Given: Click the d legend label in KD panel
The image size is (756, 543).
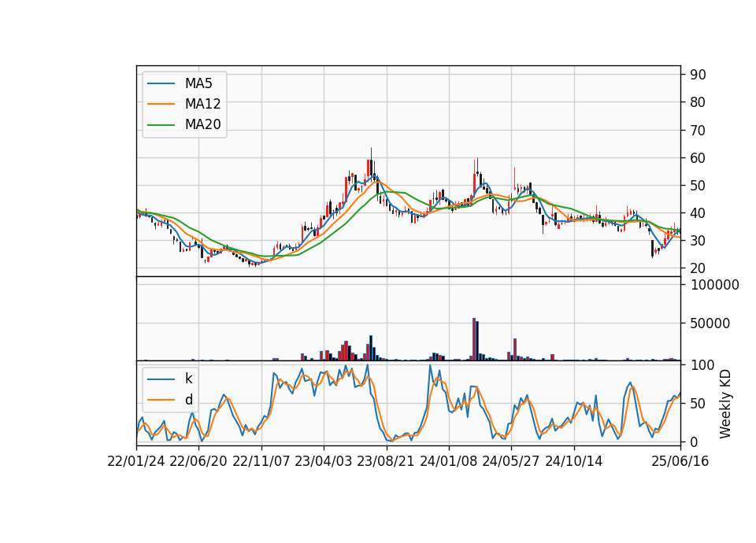Looking at the screenshot, I should click(x=188, y=400).
